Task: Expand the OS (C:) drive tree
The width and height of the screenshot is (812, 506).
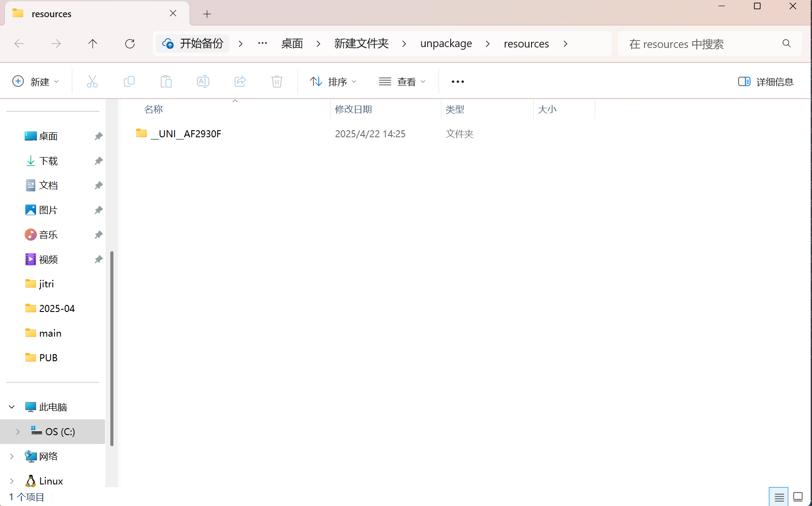Action: point(17,432)
